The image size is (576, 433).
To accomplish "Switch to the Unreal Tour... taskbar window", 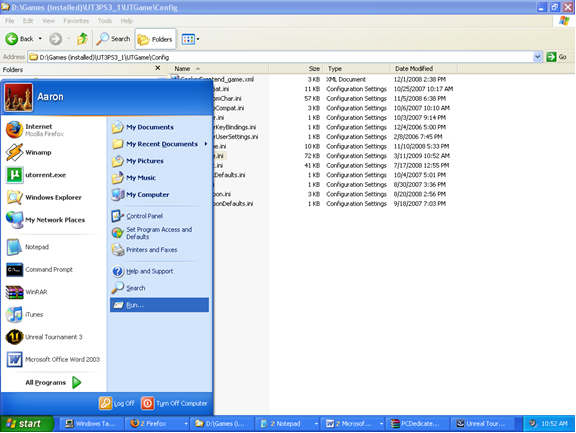I will tap(483, 424).
